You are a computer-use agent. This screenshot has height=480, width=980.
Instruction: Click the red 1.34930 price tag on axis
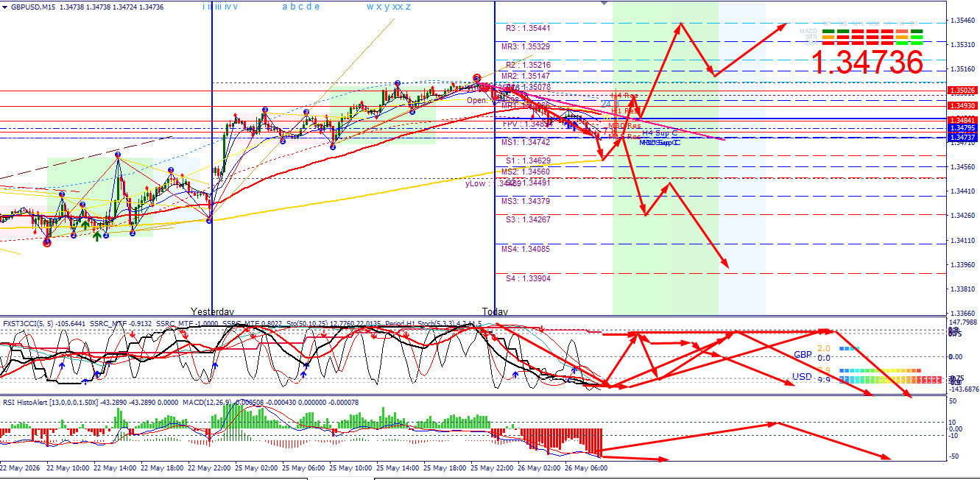tap(962, 107)
